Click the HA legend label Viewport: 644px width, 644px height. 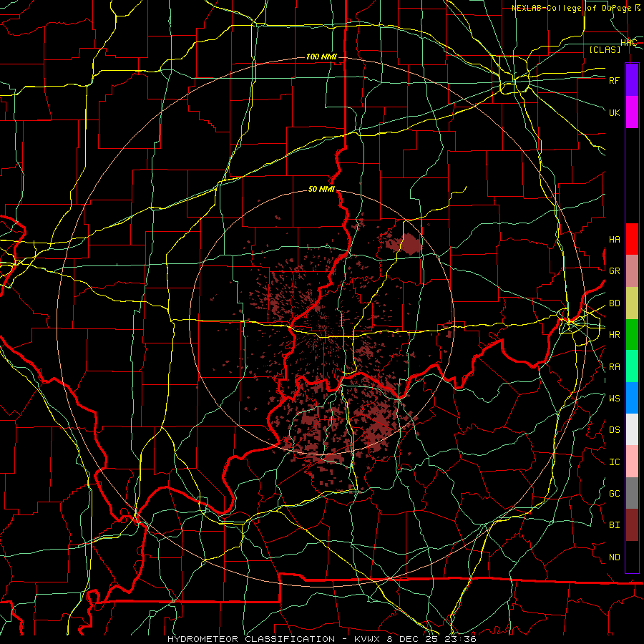click(x=614, y=240)
